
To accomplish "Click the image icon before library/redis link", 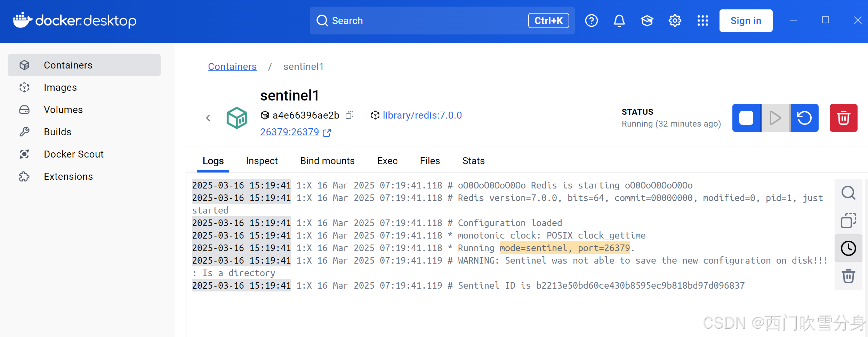I will pyautogui.click(x=375, y=115).
